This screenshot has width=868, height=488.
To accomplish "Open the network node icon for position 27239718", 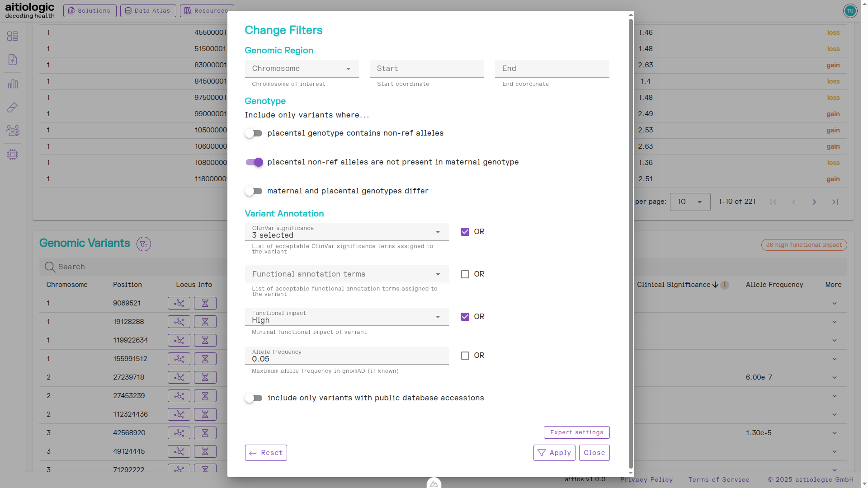I will pyautogui.click(x=179, y=377).
